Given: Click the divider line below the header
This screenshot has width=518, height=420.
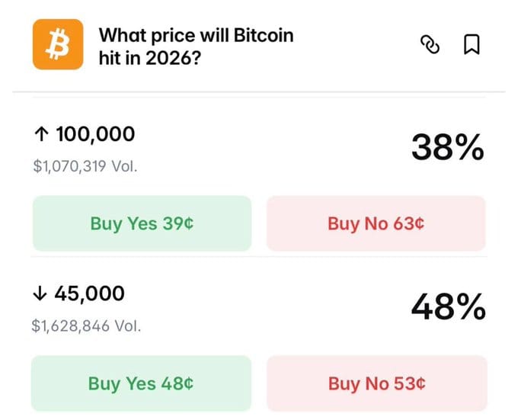Looking at the screenshot, I should click(259, 92).
